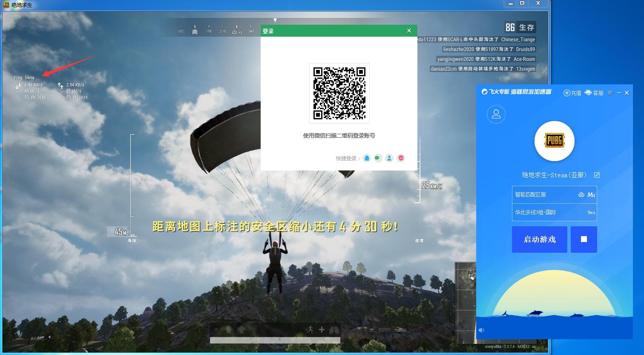The height and width of the screenshot is (355, 644).
Task: Open 充值 recharge in the accelerator
Action: [572, 92]
